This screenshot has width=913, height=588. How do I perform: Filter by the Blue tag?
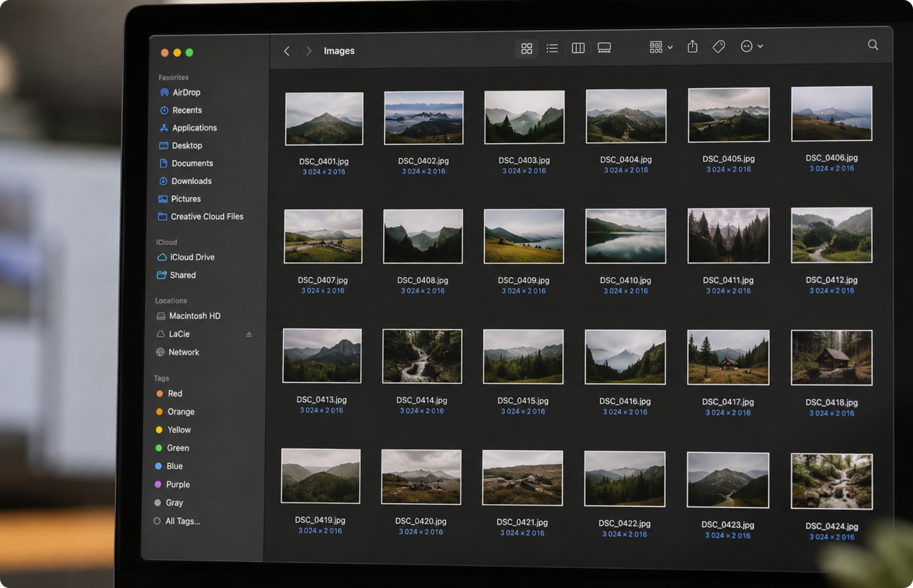pyautogui.click(x=168, y=466)
